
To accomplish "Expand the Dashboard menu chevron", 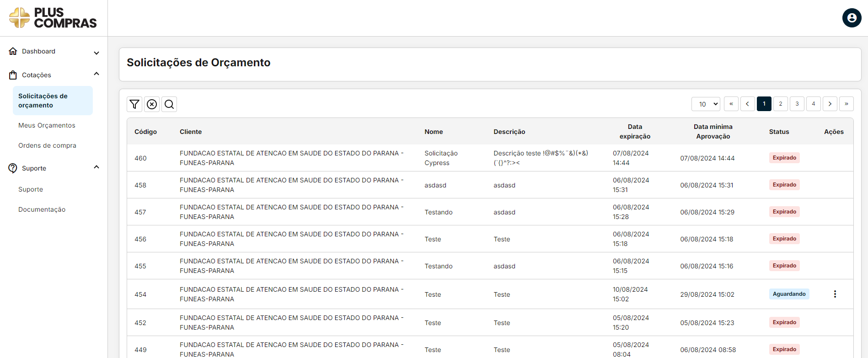I will point(96,53).
